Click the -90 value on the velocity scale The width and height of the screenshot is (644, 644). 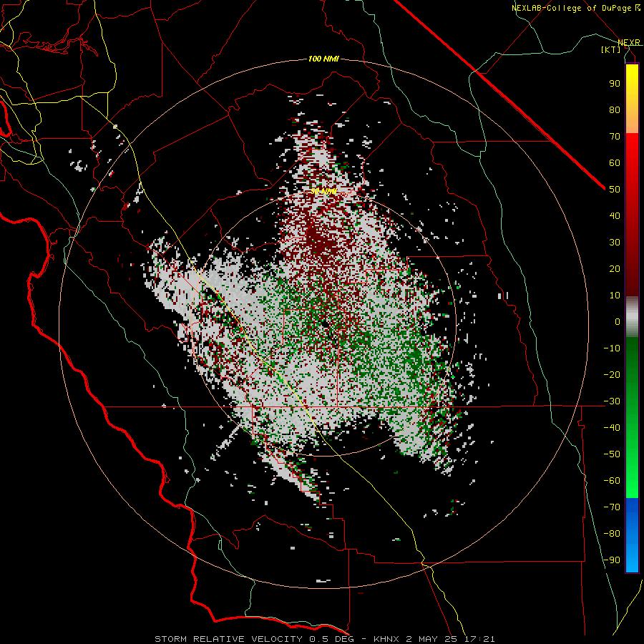pyautogui.click(x=612, y=560)
